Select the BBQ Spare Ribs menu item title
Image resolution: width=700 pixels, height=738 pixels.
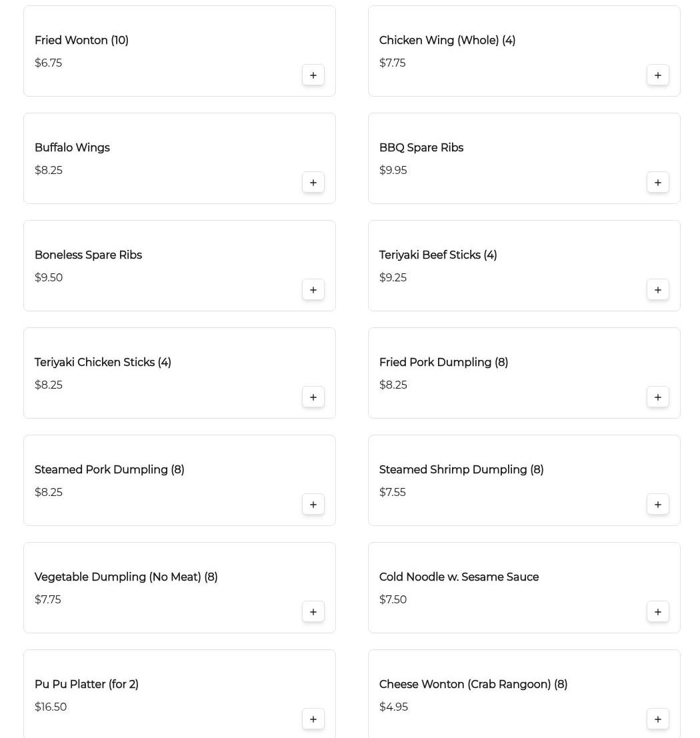point(421,148)
